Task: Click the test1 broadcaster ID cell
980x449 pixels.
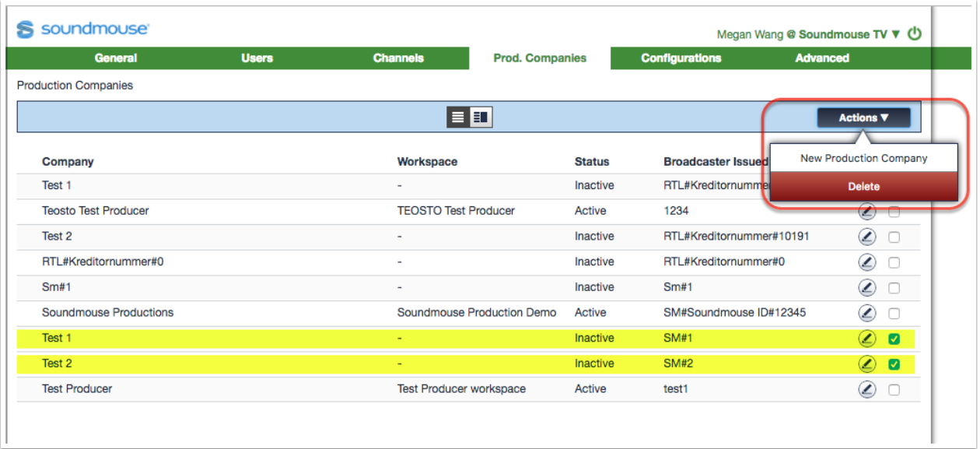Action: (676, 389)
